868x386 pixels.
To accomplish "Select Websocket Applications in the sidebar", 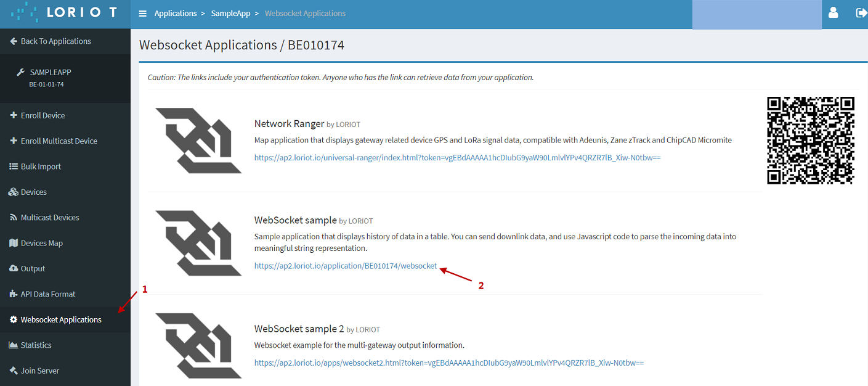I will 65,319.
